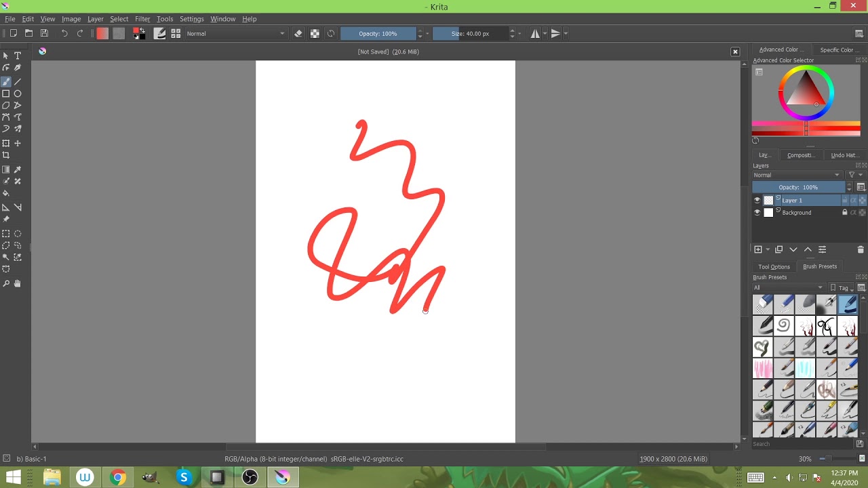
Task: Open the toolbar blending mode dropdown
Action: [x=235, y=33]
